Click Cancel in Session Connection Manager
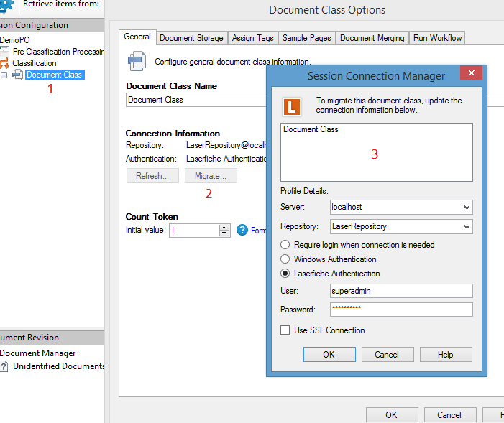Screen dimensions: 504x423 click(388, 354)
